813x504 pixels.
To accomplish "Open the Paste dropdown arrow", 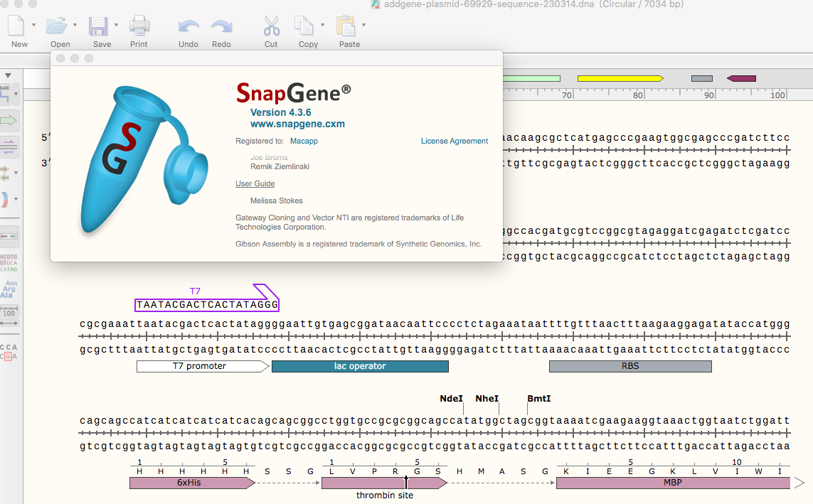I will [x=363, y=25].
